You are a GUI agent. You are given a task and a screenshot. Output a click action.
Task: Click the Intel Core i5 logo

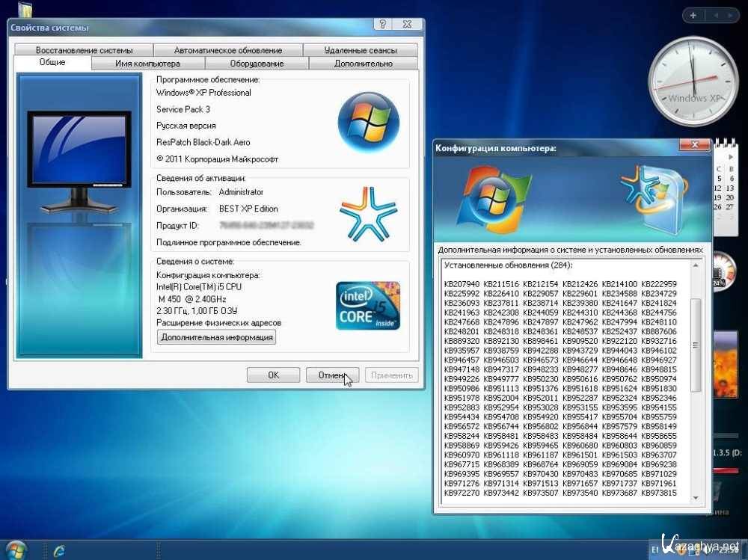pyautogui.click(x=368, y=306)
